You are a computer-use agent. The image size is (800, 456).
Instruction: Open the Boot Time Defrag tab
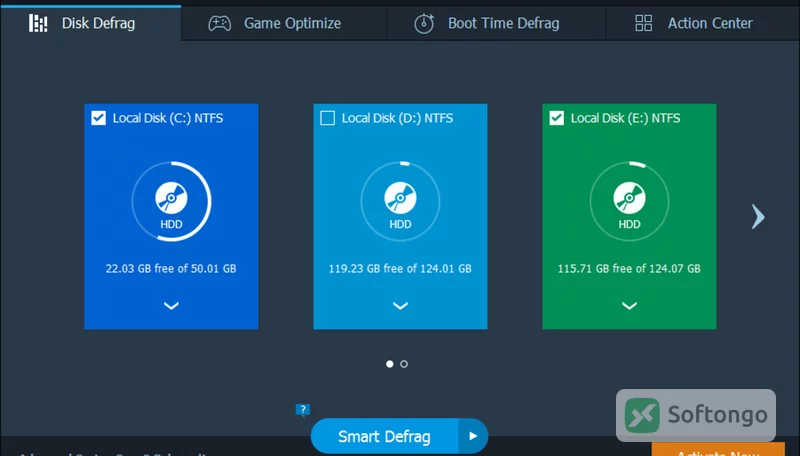tap(496, 23)
